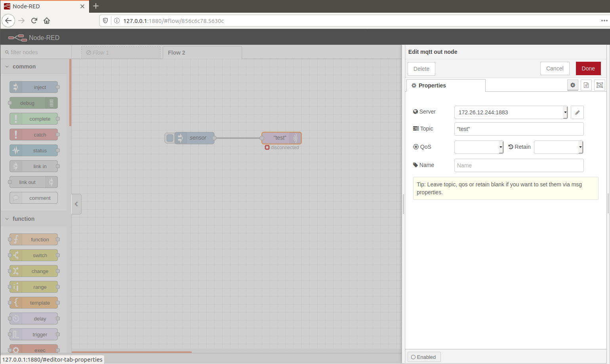Click the browser home icon
Viewport: 610px width, 364px height.
47,21
